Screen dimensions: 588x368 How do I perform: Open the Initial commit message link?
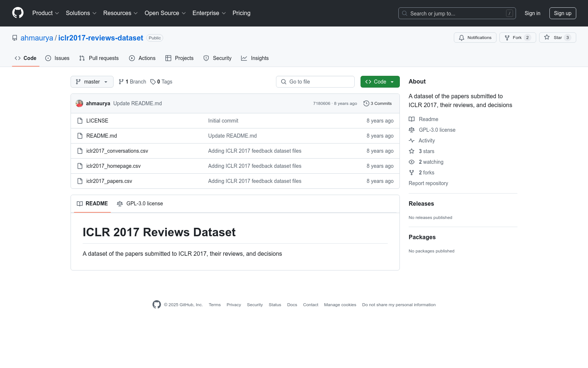223,121
